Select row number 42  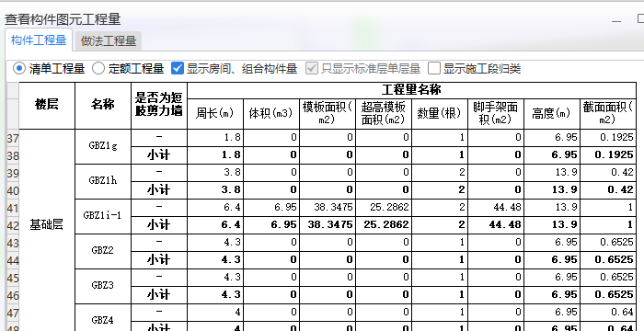click(x=13, y=225)
